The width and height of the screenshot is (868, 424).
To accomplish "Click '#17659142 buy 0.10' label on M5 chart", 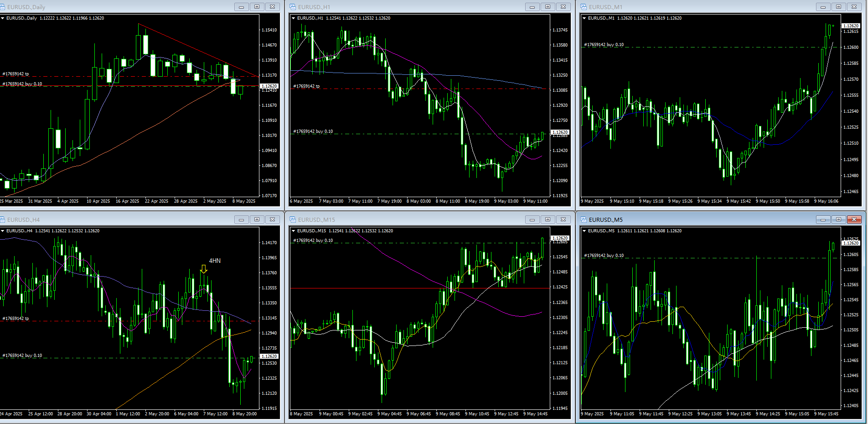I will pos(604,256).
